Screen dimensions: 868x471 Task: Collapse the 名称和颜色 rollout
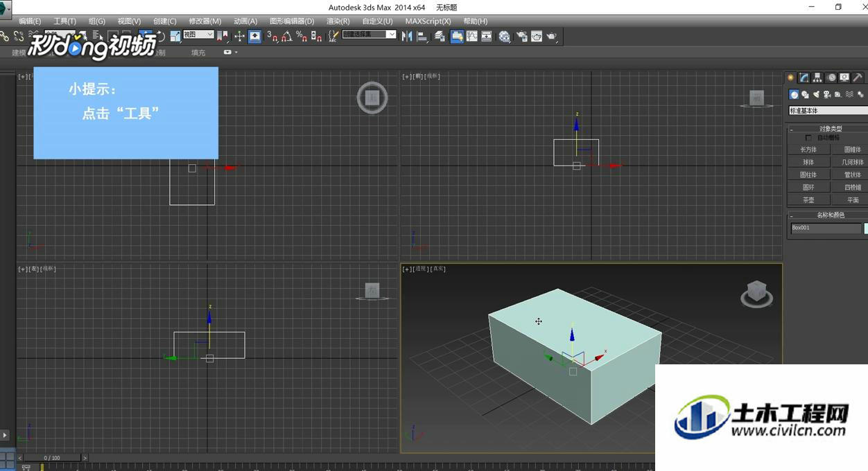coord(828,215)
